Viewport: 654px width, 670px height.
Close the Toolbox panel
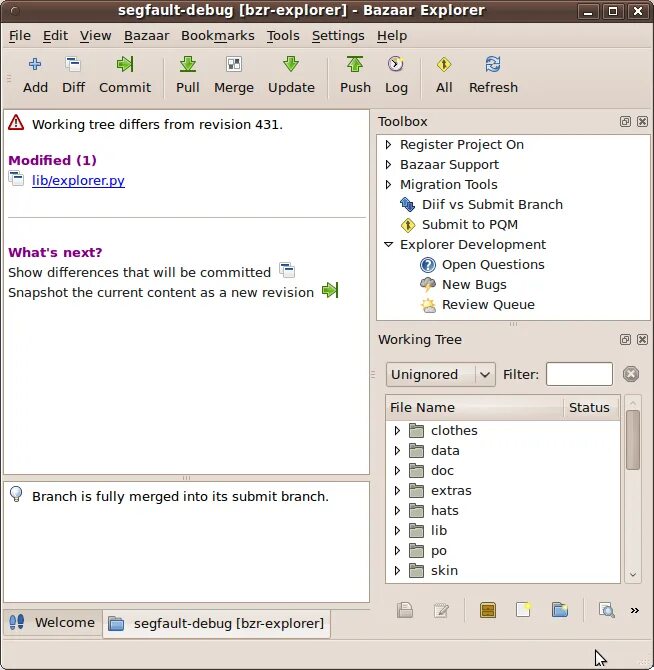pos(642,121)
